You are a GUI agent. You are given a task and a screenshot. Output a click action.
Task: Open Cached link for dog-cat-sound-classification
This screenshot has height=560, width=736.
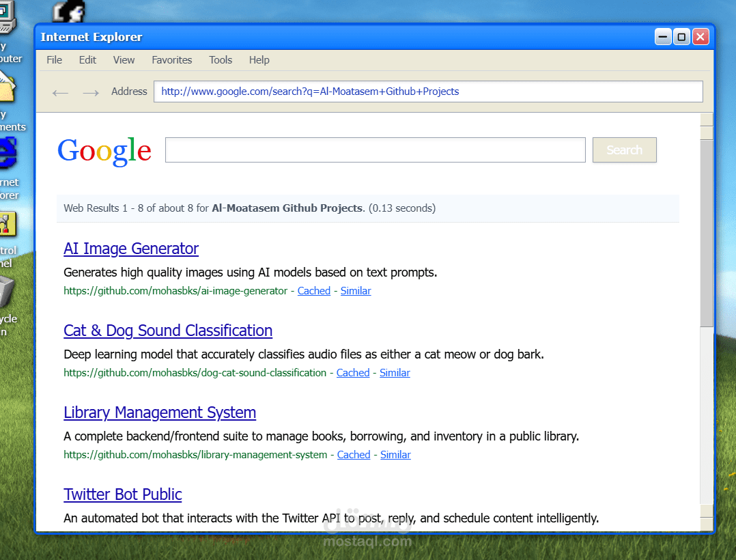[353, 373]
